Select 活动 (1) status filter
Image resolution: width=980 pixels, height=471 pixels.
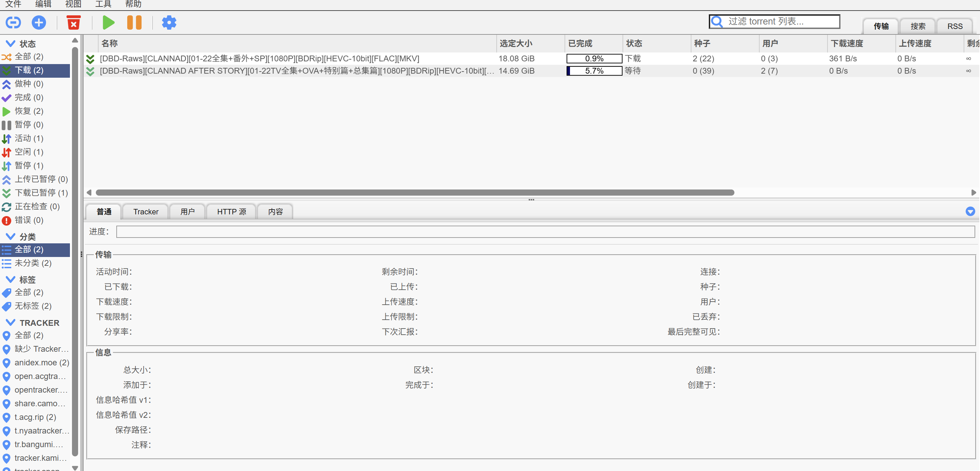35,138
